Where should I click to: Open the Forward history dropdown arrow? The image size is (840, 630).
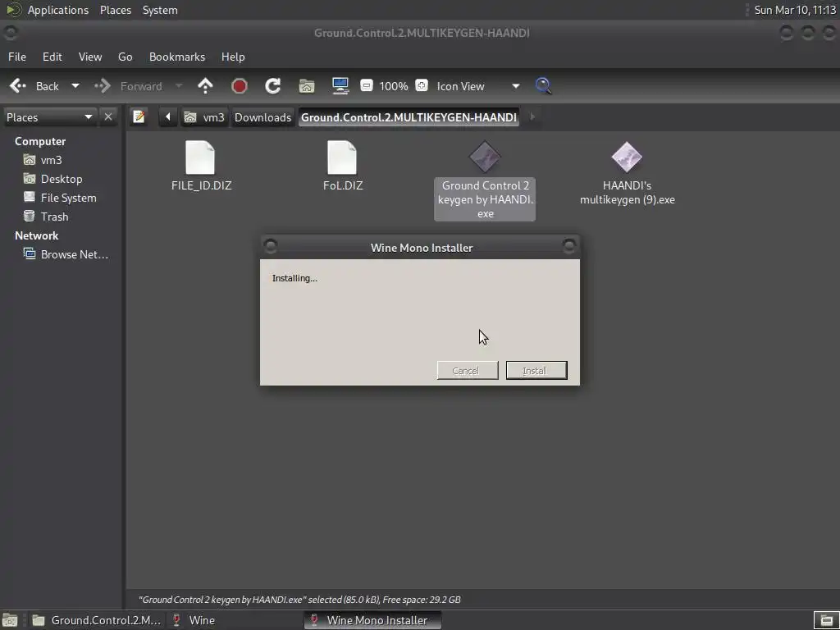pos(179,86)
